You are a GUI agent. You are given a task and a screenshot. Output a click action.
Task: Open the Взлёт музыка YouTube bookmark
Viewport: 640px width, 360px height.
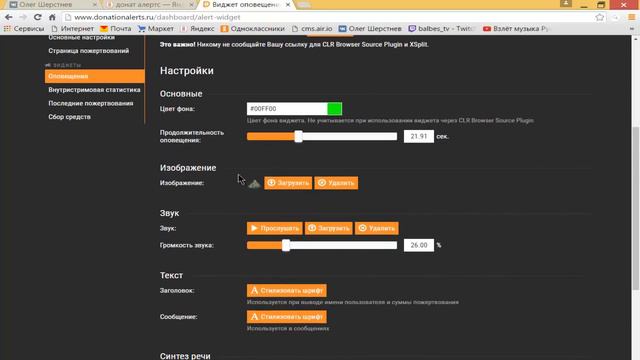516,29
